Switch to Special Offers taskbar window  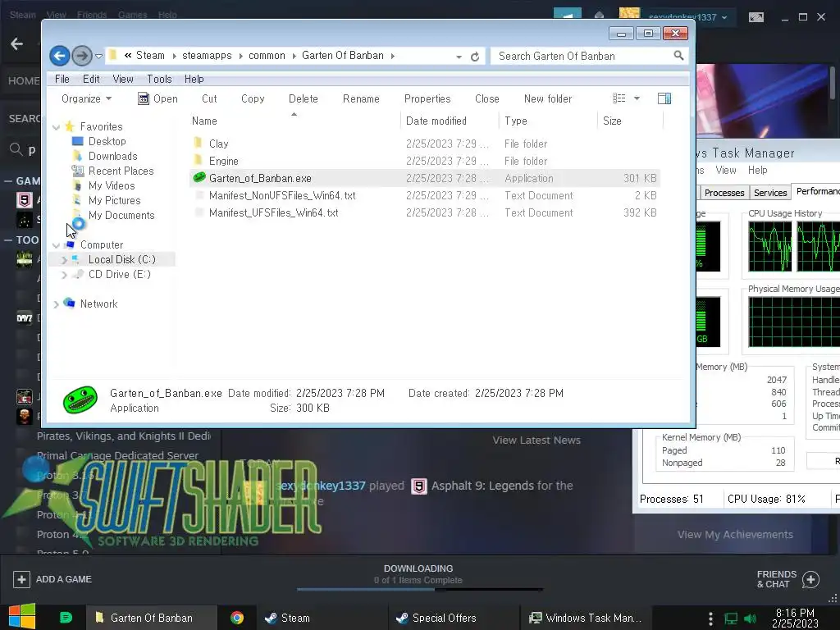tap(453, 618)
